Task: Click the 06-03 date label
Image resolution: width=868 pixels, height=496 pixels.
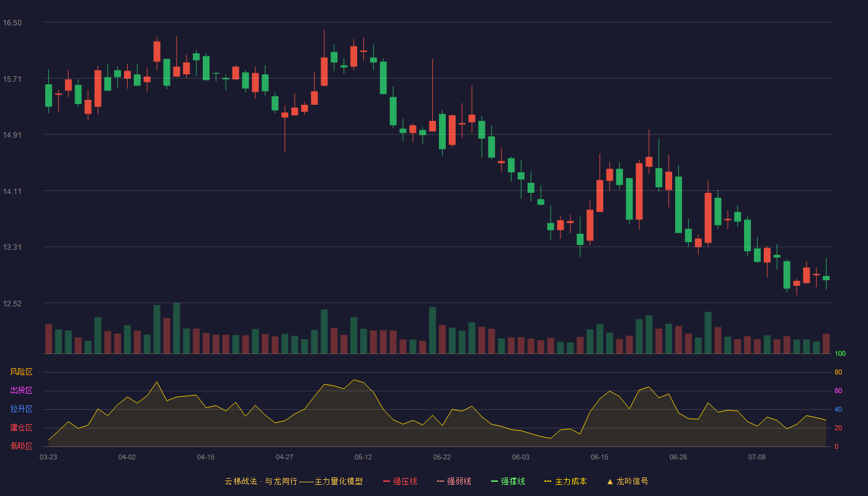Action: pyautogui.click(x=521, y=457)
